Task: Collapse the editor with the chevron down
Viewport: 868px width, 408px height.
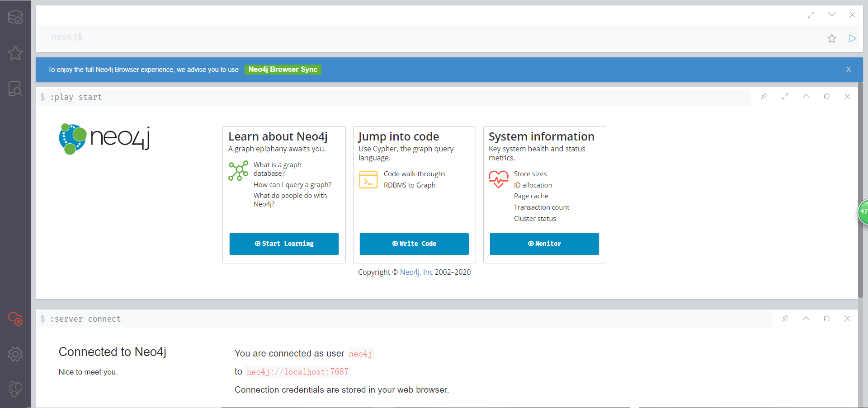Action: (831, 14)
